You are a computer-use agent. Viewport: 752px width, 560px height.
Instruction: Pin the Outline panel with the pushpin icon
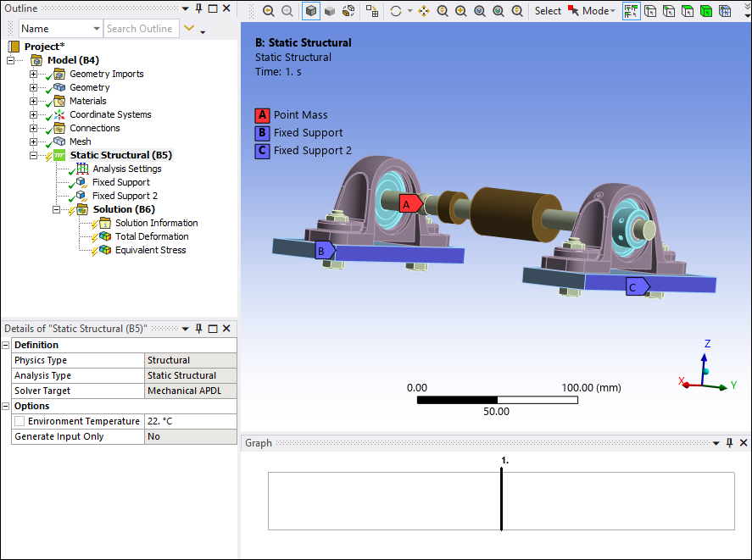[x=201, y=8]
